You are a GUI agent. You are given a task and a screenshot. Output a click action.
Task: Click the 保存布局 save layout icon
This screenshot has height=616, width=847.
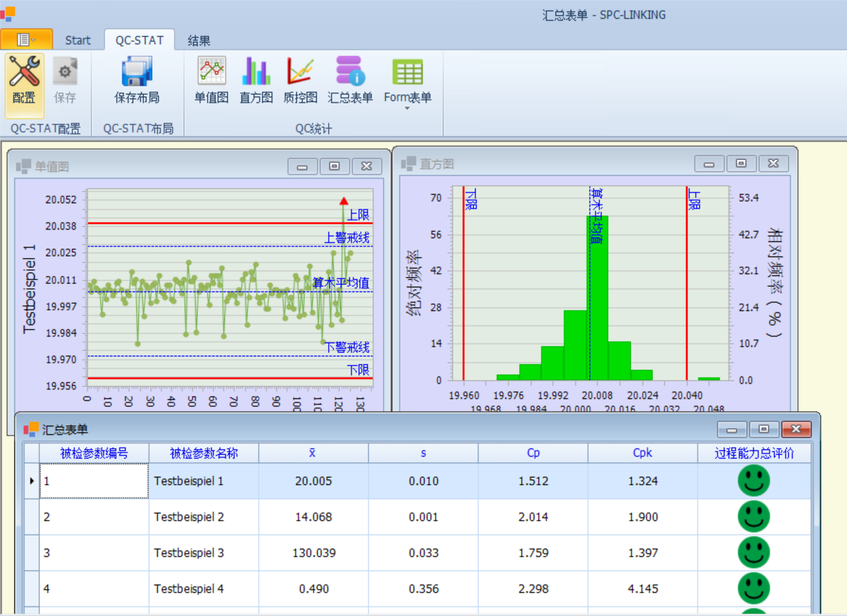(136, 79)
